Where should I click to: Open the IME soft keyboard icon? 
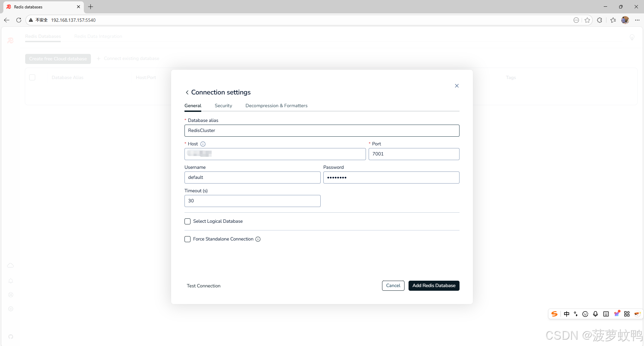point(606,314)
